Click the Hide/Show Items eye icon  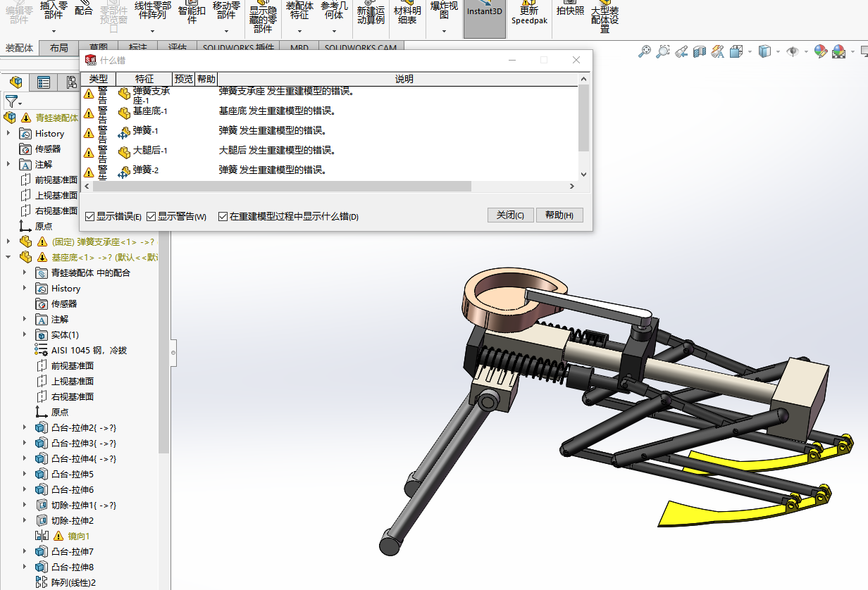[x=793, y=51]
